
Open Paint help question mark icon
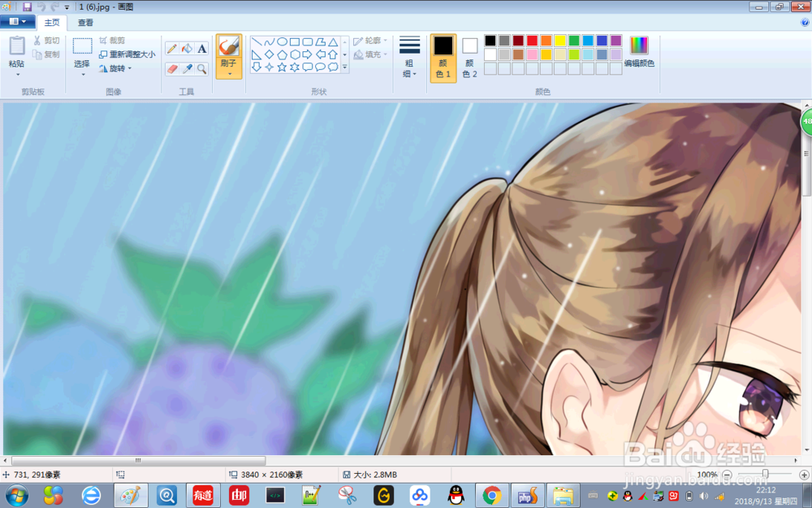(806, 22)
